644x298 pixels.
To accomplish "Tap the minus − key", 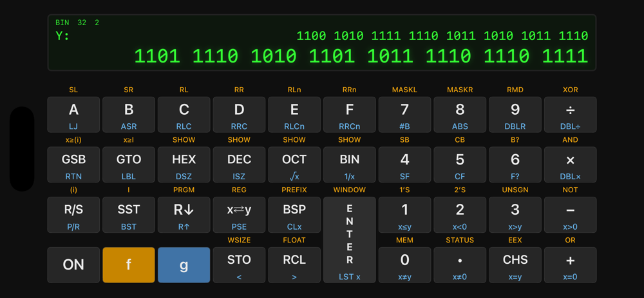I will click(570, 215).
